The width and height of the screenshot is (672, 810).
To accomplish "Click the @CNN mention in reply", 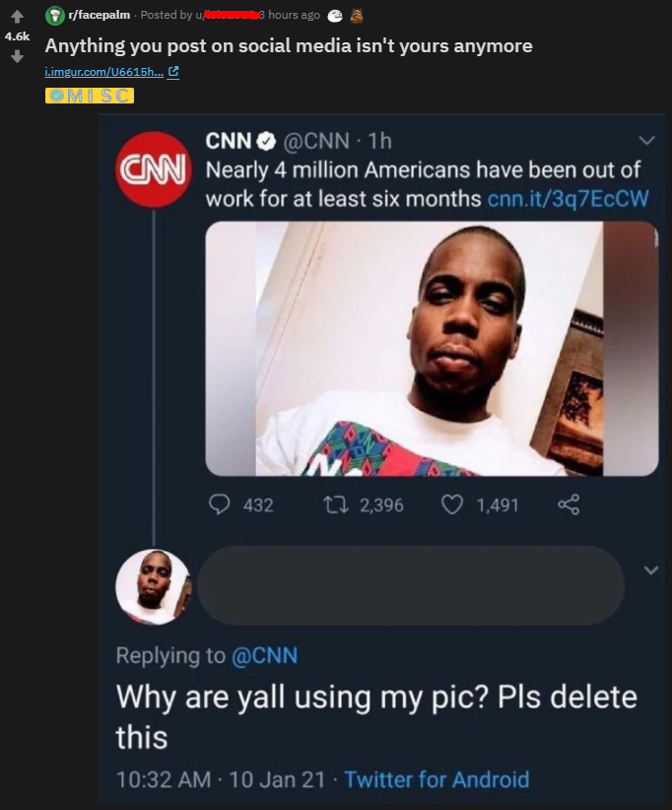I will pyautogui.click(x=264, y=654).
